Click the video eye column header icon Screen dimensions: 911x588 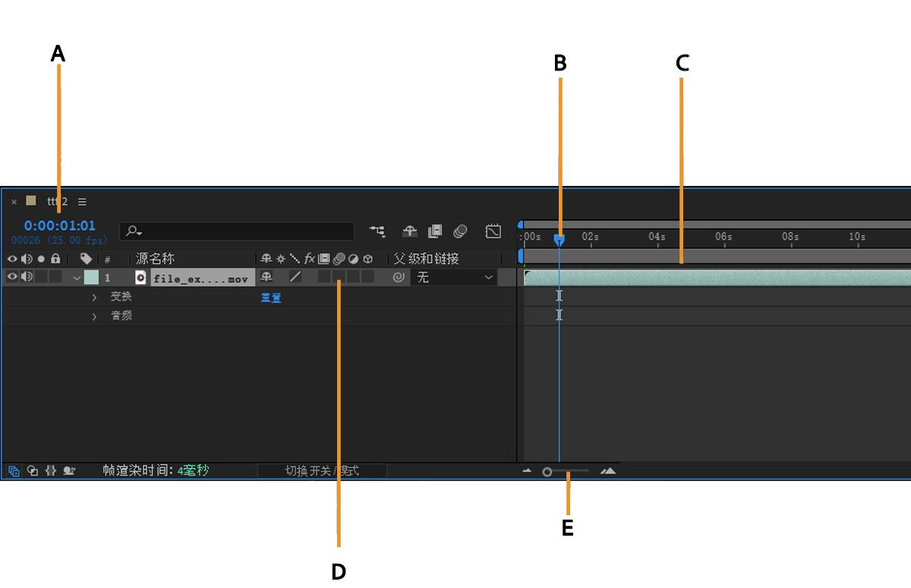point(12,259)
